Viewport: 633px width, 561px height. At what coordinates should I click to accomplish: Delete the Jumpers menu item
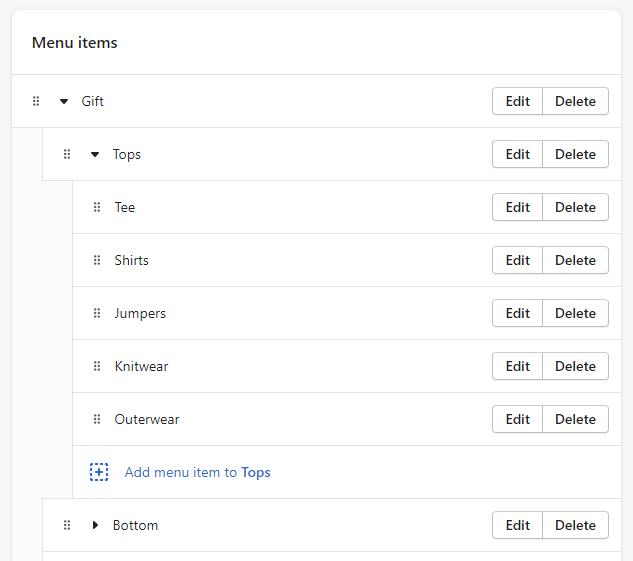point(575,313)
